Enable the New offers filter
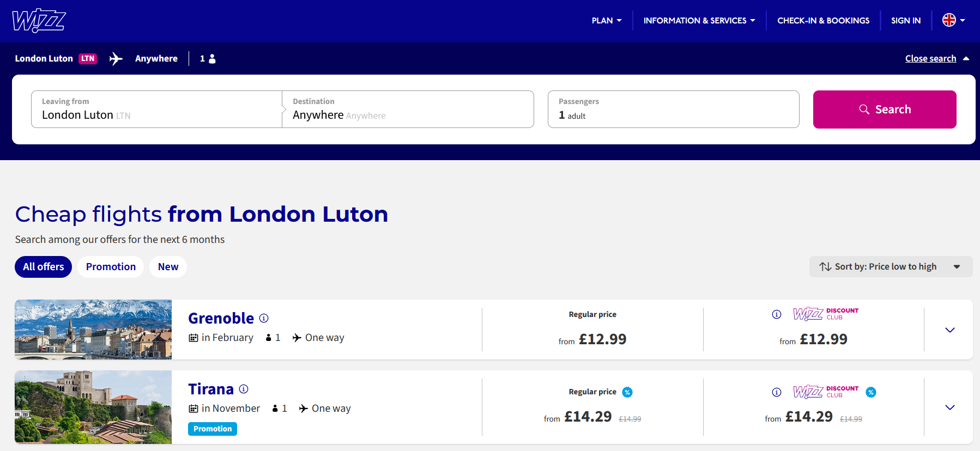The height and width of the screenshot is (451, 980). pyautogui.click(x=168, y=266)
